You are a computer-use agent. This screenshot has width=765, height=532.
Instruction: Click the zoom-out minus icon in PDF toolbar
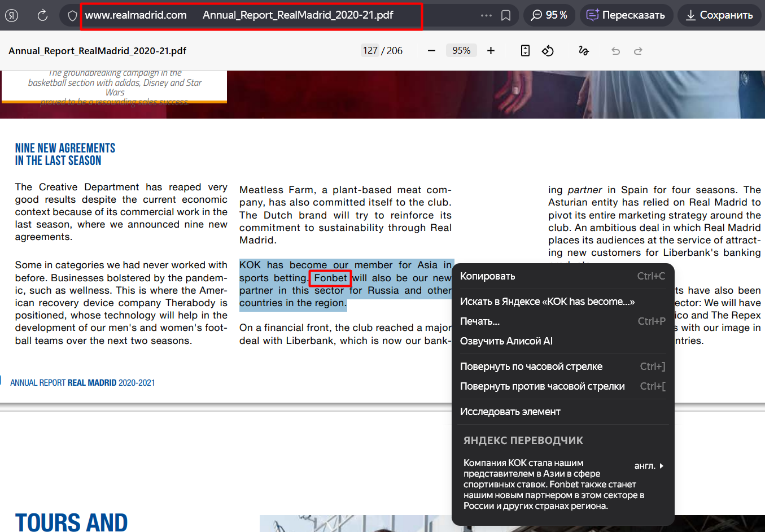[432, 51]
